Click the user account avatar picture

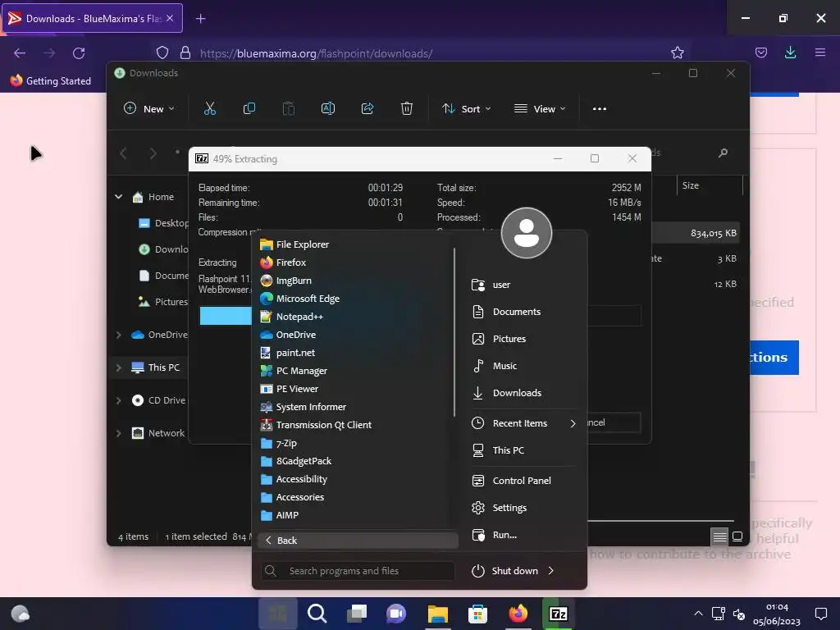[526, 233]
